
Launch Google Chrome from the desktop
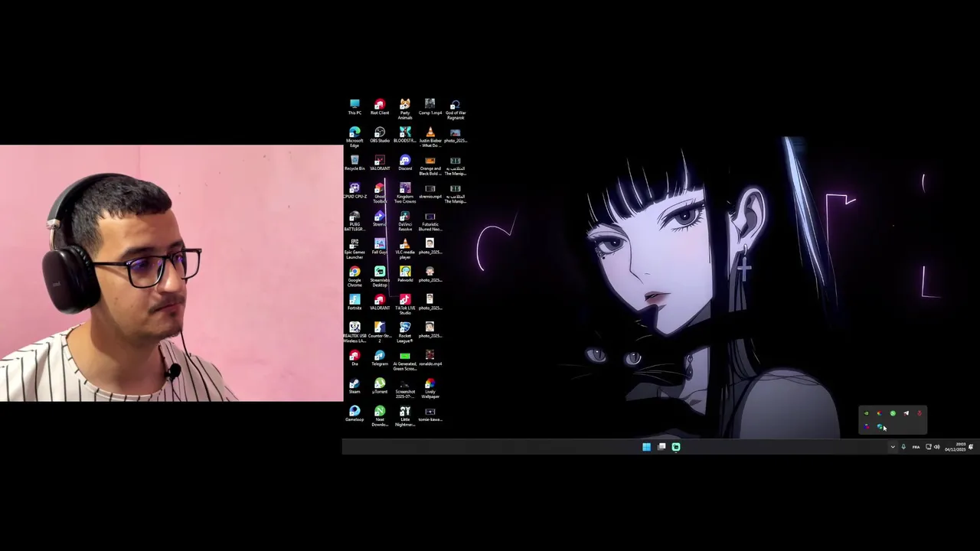pyautogui.click(x=354, y=277)
